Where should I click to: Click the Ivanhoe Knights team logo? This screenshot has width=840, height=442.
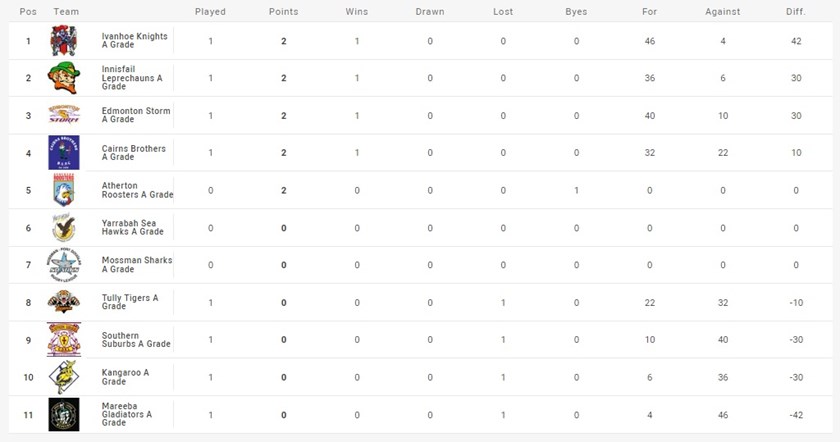(63, 41)
